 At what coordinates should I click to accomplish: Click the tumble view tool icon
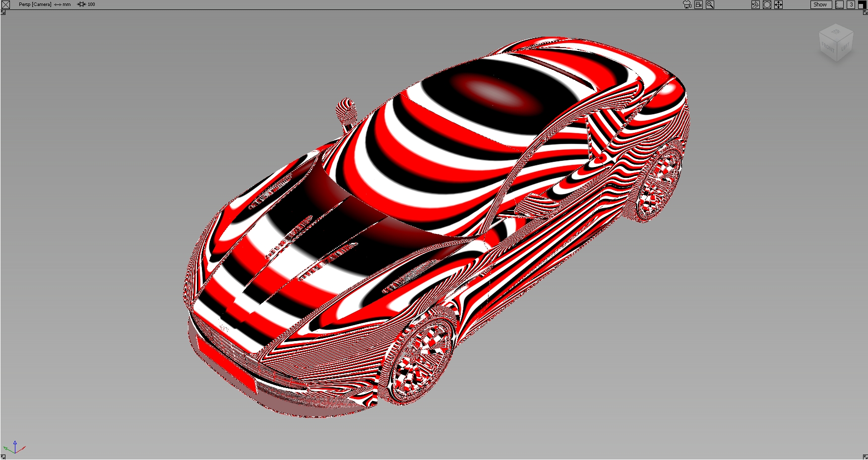tap(755, 4)
